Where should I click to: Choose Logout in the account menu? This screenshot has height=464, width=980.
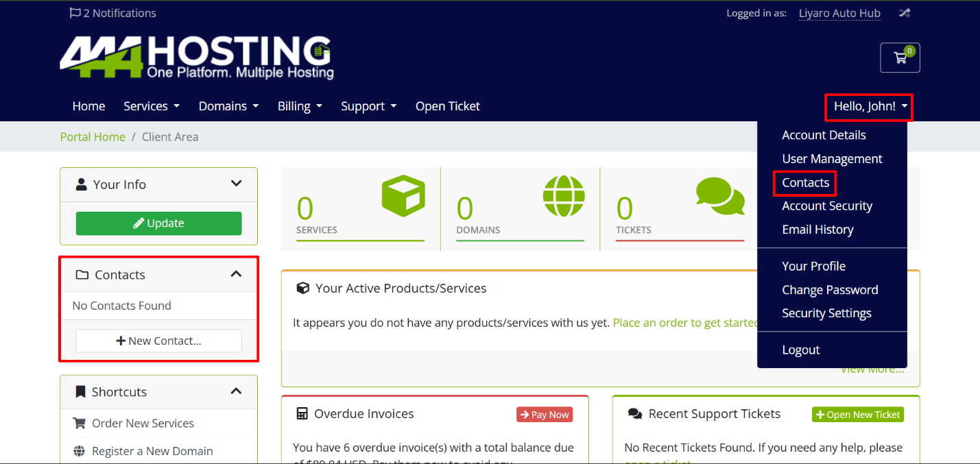(x=800, y=350)
